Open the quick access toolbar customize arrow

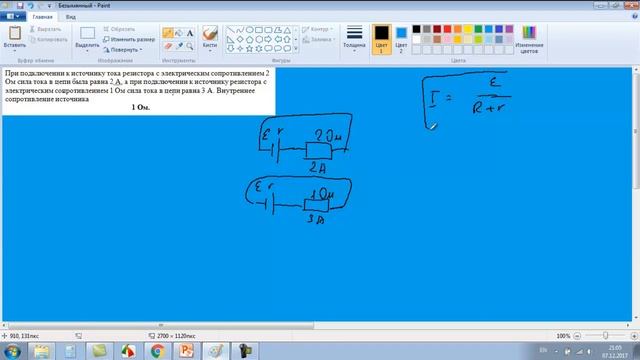point(49,6)
